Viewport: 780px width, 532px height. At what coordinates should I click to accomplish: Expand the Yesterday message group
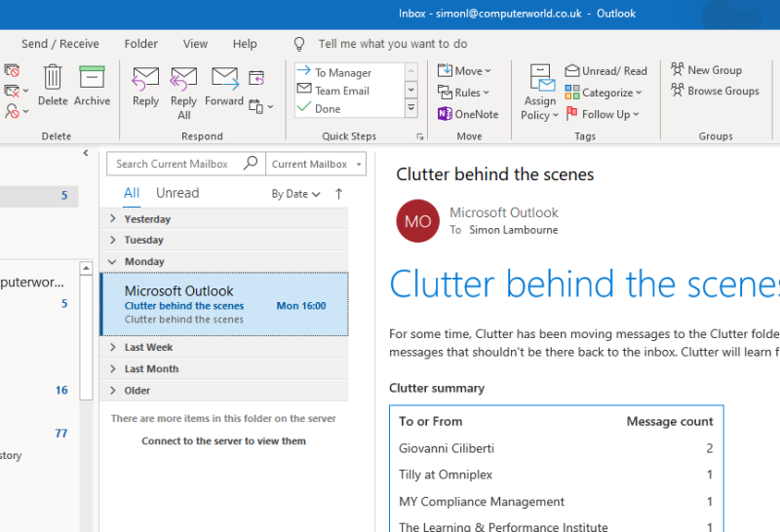113,219
